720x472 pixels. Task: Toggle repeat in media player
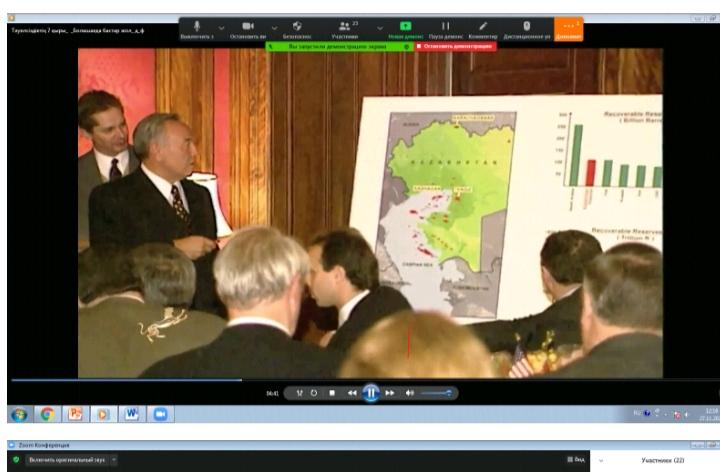tap(314, 393)
